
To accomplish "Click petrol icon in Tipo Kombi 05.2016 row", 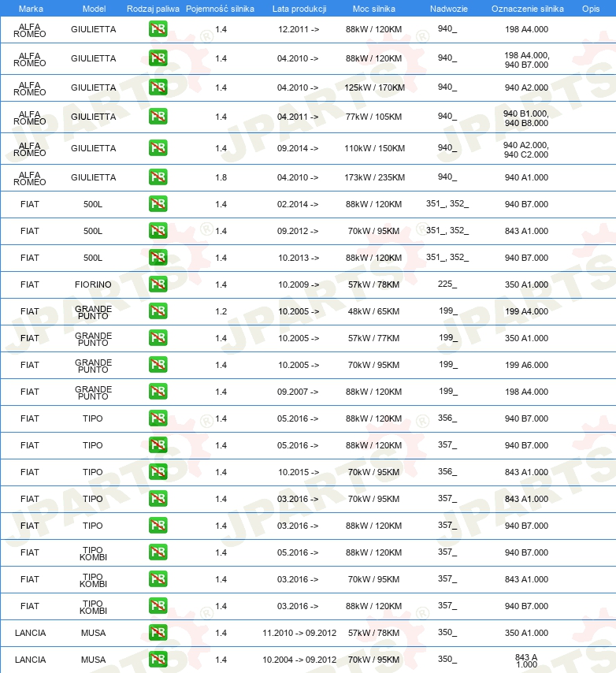I will click(158, 552).
